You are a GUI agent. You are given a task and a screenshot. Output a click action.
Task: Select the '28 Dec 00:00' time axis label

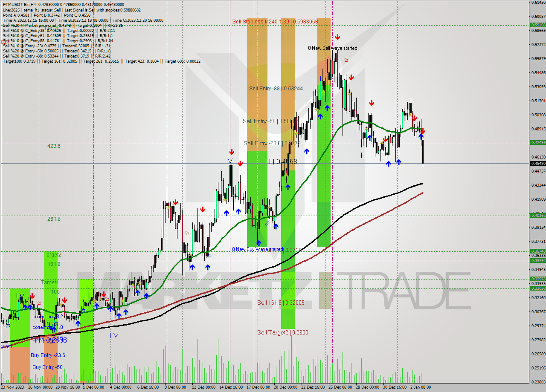367,387
